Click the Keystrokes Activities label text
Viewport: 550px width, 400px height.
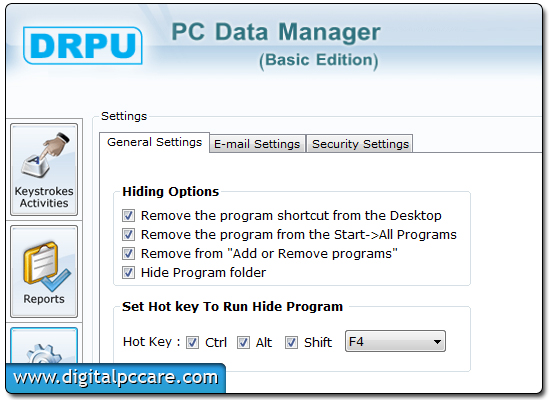coord(44,197)
